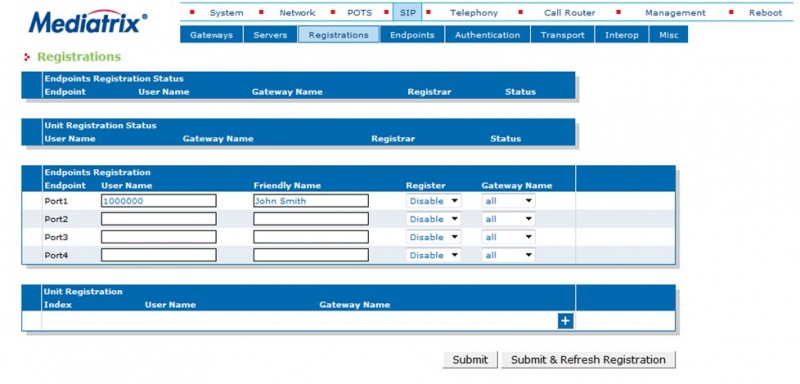
Task: Click the Unit Registration Index column header
Action: click(58, 305)
